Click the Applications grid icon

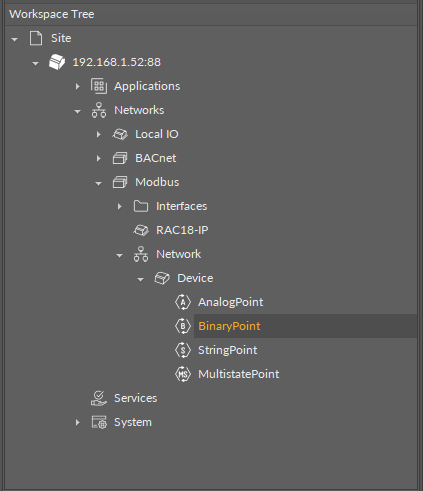99,86
